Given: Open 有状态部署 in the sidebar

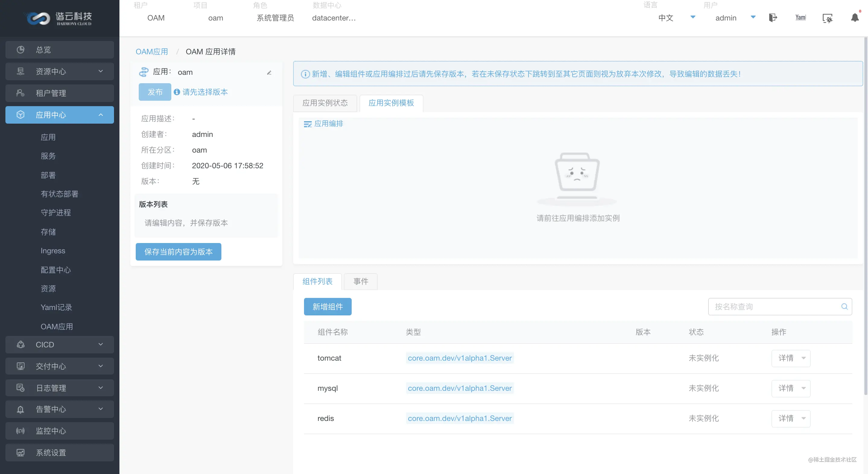Looking at the screenshot, I should [x=60, y=194].
